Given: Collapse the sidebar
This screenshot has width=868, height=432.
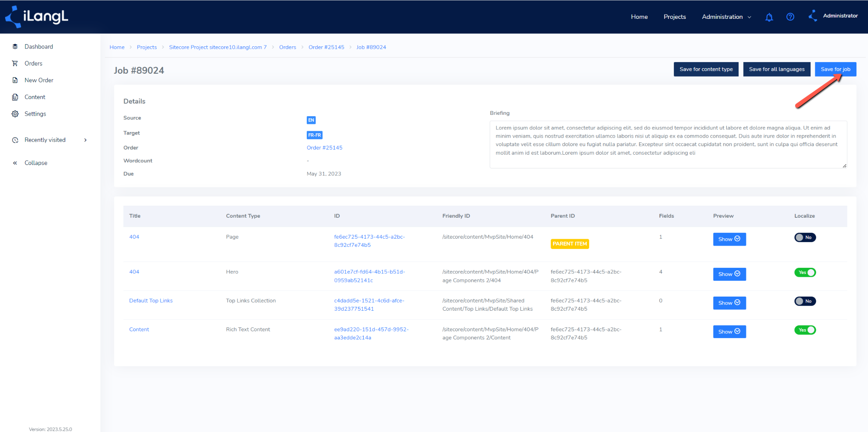Looking at the screenshot, I should pos(36,163).
